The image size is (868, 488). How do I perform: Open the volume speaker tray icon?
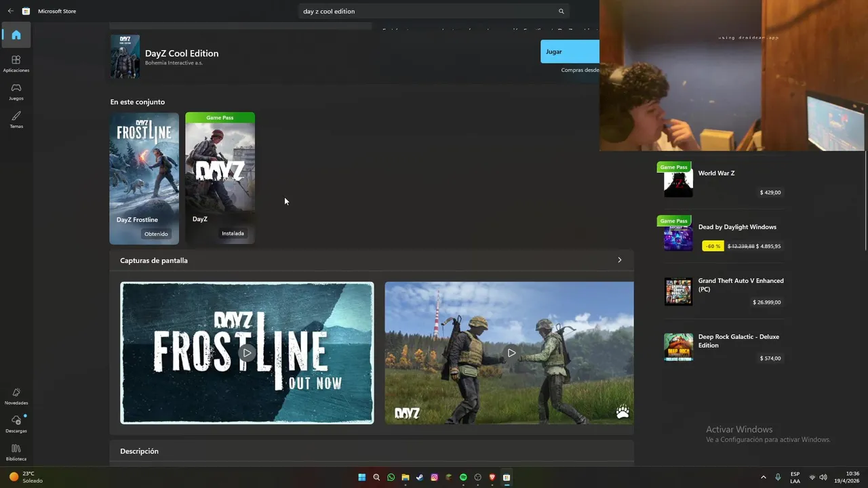pos(823,477)
